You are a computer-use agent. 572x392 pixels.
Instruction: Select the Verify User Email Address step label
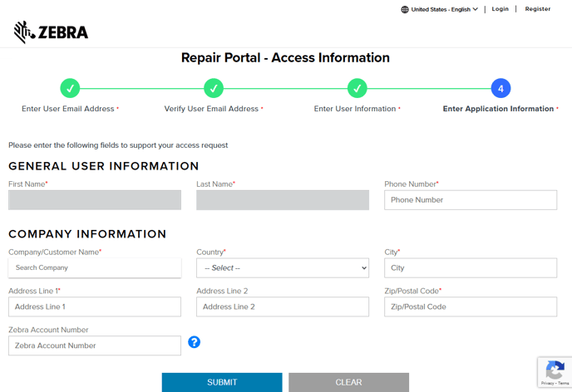[211, 109]
